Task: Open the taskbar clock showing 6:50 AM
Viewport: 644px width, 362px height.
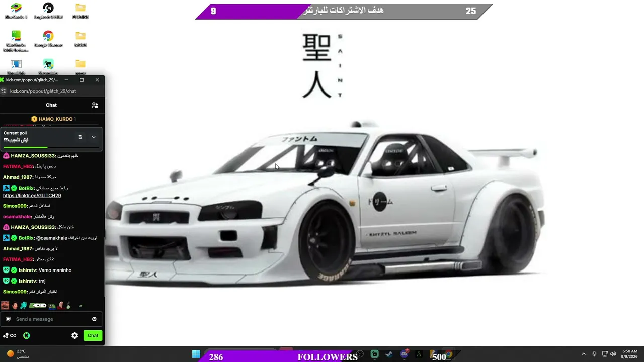Action: [630, 354]
